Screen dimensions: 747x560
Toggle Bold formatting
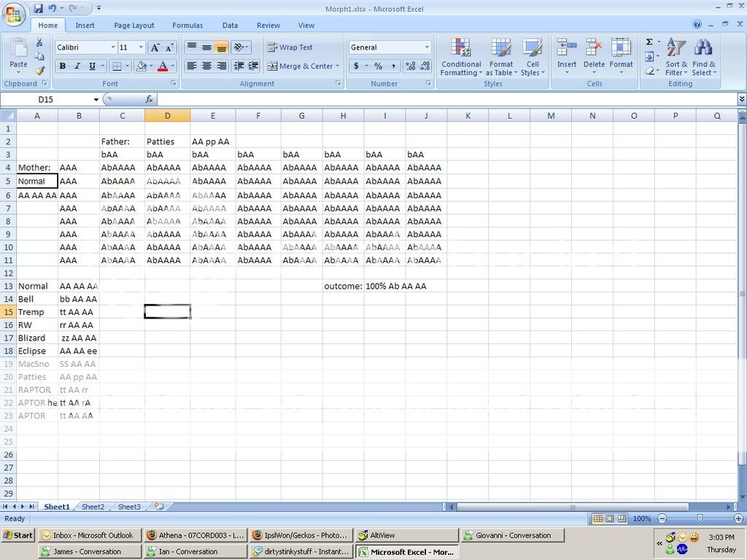click(62, 66)
